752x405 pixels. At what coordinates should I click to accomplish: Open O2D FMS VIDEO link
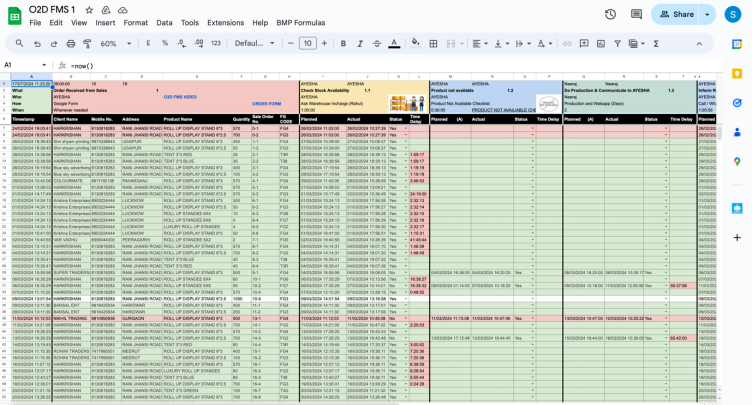[x=180, y=97]
